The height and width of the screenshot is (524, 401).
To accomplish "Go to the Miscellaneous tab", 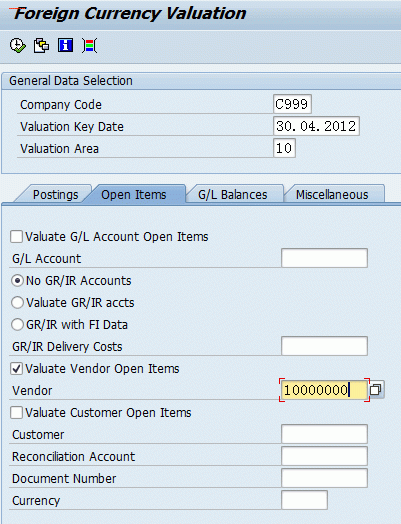I will [x=332, y=194].
